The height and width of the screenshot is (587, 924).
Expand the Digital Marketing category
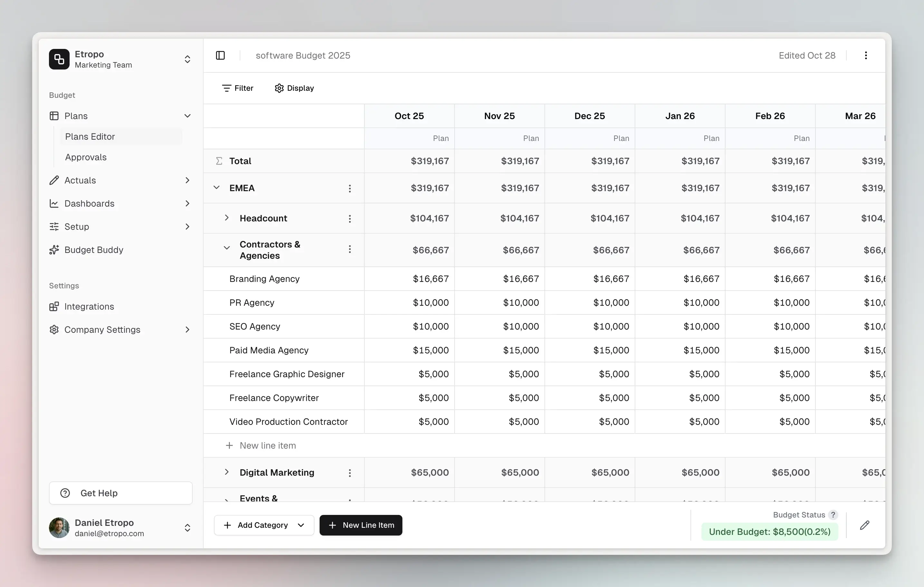pos(226,472)
